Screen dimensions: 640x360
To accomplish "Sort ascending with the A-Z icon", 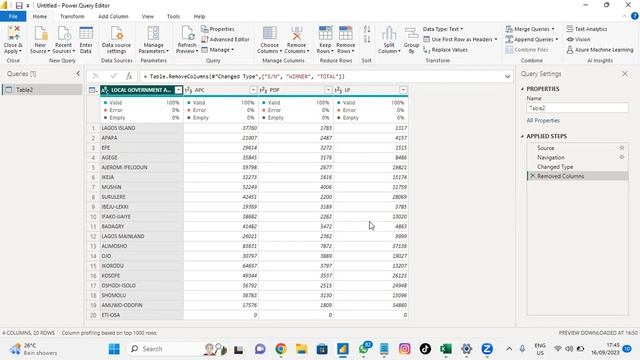I will [x=367, y=29].
